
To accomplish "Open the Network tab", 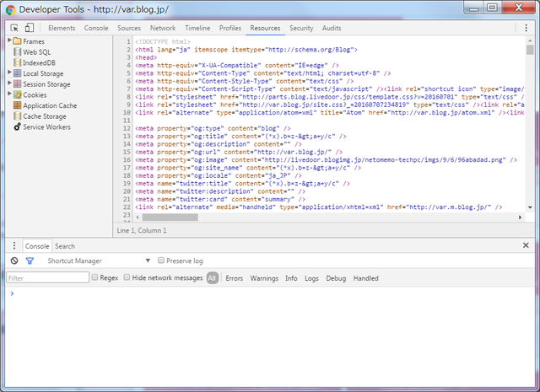I will coord(163,28).
